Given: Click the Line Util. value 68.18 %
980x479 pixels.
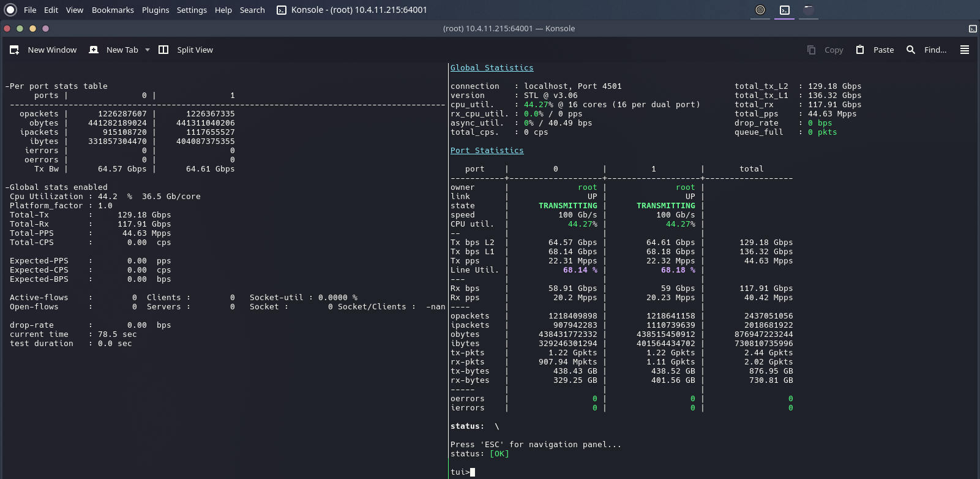Looking at the screenshot, I should coord(678,270).
